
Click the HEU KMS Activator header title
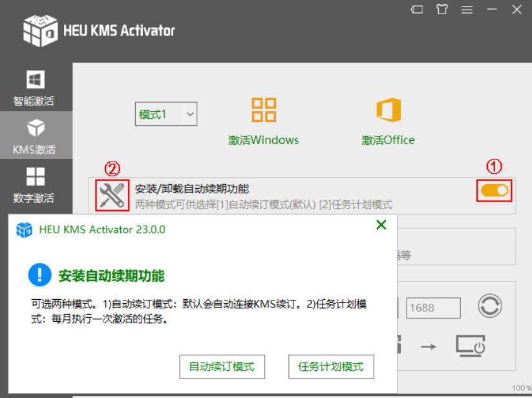coord(119,30)
